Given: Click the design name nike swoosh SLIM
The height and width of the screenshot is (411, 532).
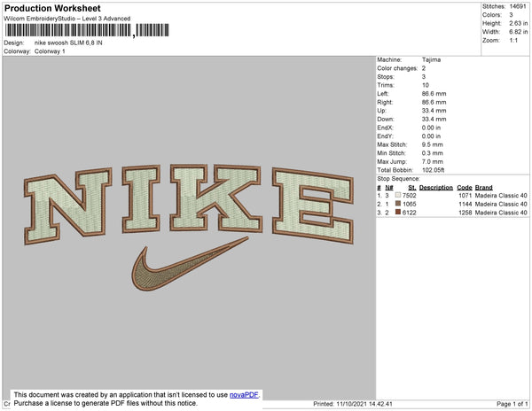Looking at the screenshot, I should [x=68, y=43].
